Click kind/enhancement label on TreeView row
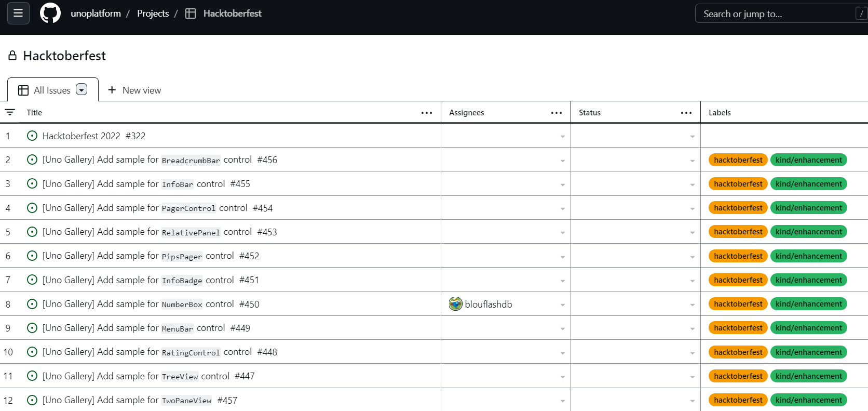 pyautogui.click(x=808, y=376)
